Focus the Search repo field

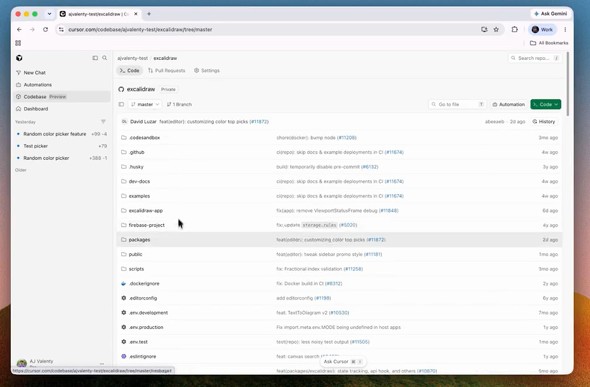534,58
